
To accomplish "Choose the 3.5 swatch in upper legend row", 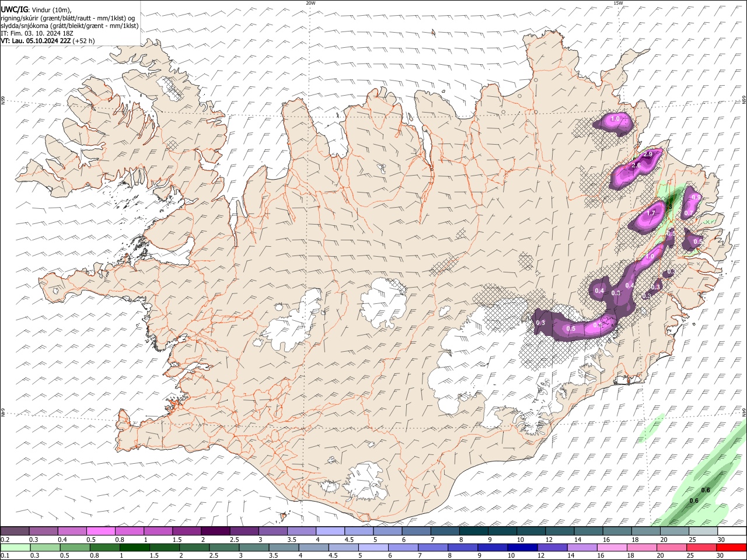I will coord(302,531).
